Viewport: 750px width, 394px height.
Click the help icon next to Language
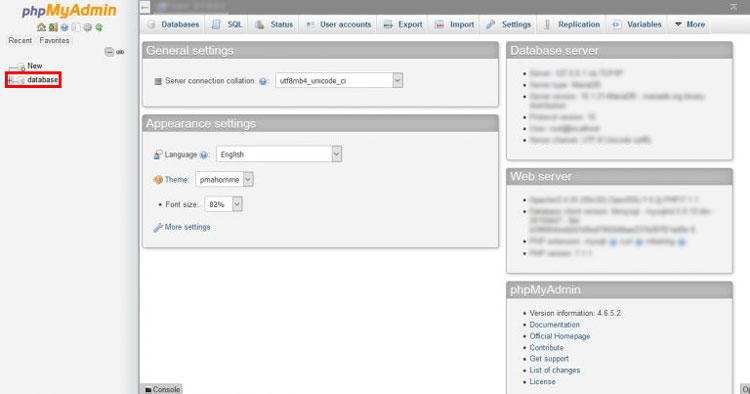click(204, 155)
